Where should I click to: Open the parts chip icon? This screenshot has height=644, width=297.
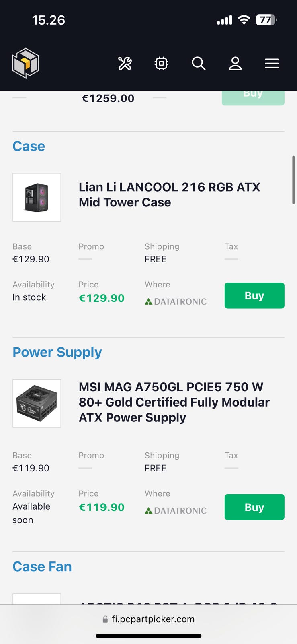pyautogui.click(x=161, y=63)
